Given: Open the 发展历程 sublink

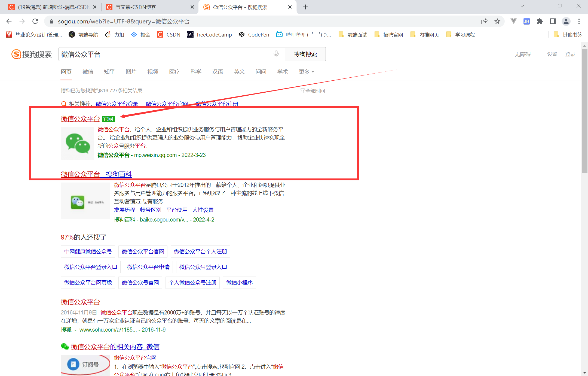Looking at the screenshot, I should (x=124, y=210).
